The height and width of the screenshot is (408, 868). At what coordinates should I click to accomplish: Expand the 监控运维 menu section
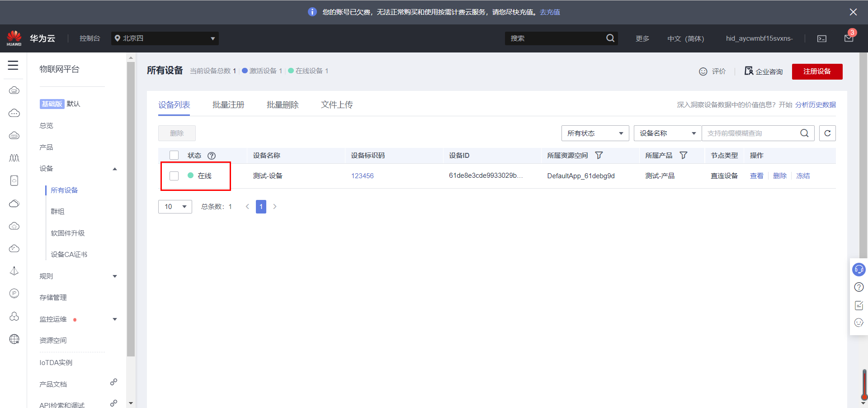click(x=115, y=319)
